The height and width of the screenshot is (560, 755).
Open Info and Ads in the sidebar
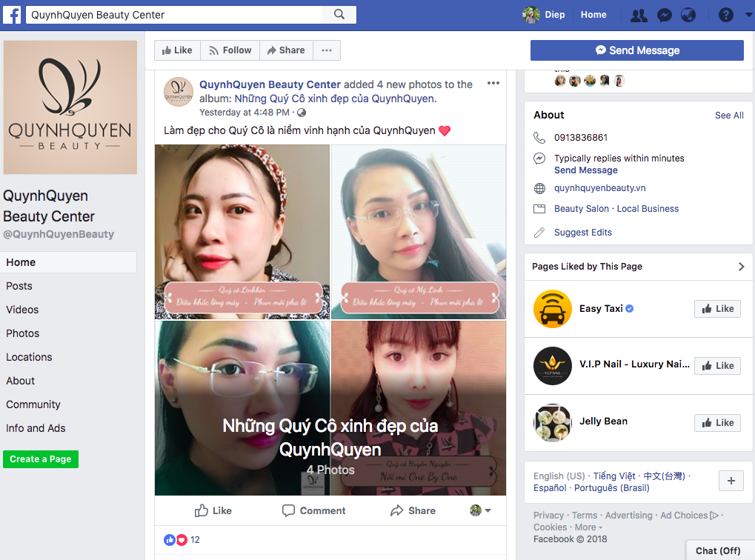click(36, 428)
